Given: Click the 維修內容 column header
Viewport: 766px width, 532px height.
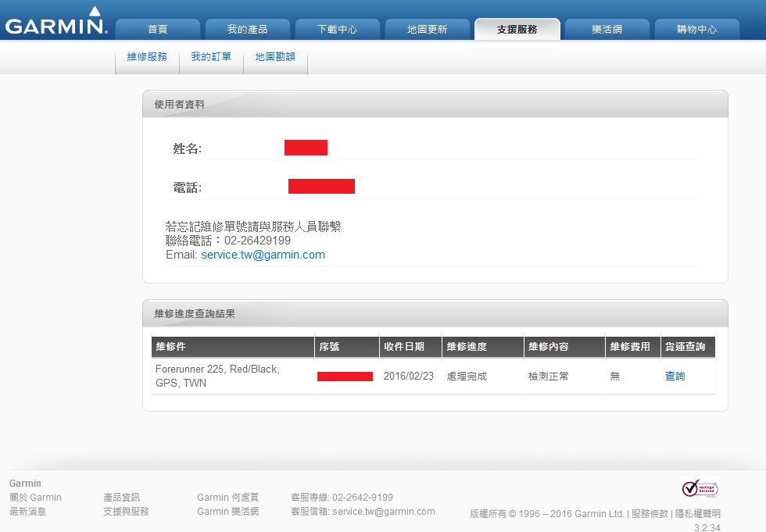Looking at the screenshot, I should 564,347.
